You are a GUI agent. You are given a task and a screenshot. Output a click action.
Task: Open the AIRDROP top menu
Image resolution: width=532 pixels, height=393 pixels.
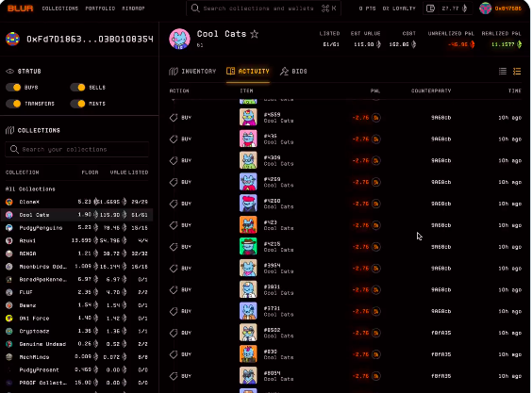(133, 8)
